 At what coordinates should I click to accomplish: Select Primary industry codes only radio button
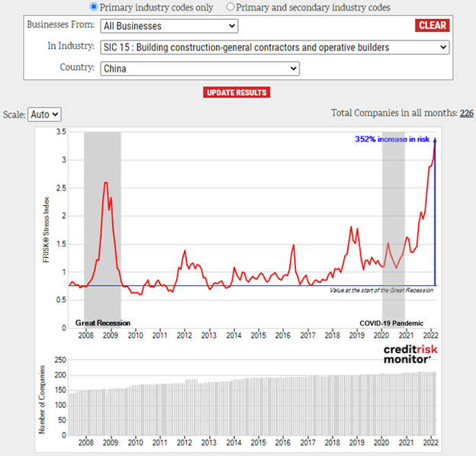[x=94, y=7]
